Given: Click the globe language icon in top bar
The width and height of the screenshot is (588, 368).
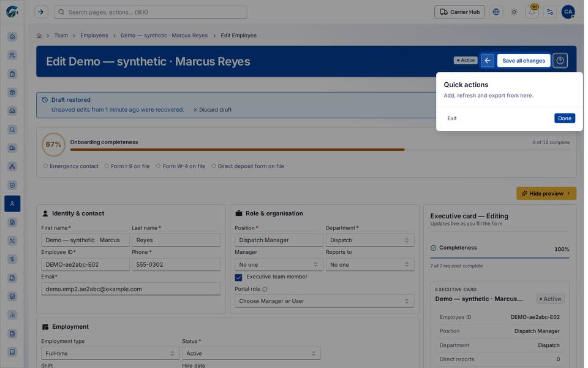Looking at the screenshot, I should pos(496,12).
